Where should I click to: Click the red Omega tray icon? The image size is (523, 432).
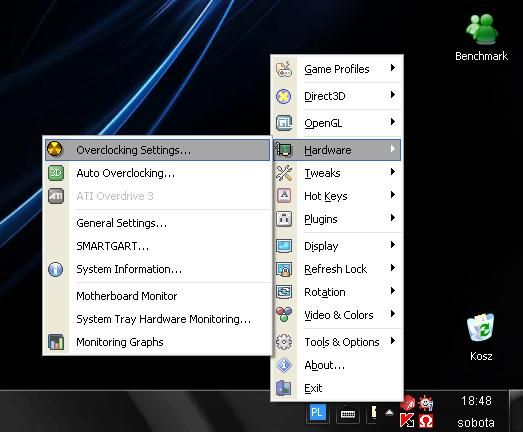pos(426,421)
